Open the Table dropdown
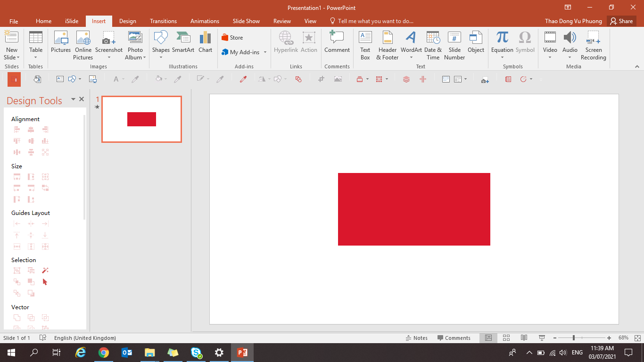The image size is (644, 362). pos(36,57)
